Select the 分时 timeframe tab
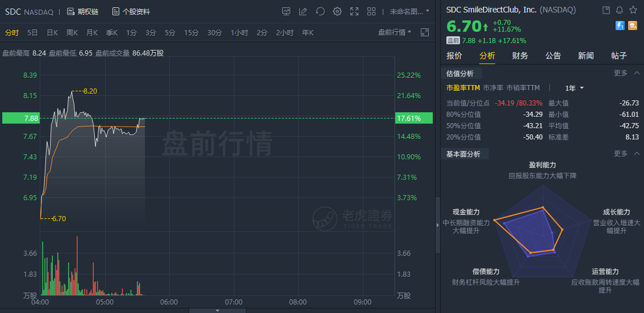The image size is (644, 313). pos(11,33)
